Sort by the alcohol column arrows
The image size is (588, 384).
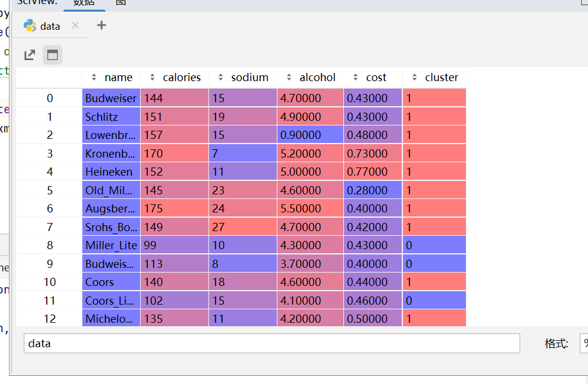point(289,78)
